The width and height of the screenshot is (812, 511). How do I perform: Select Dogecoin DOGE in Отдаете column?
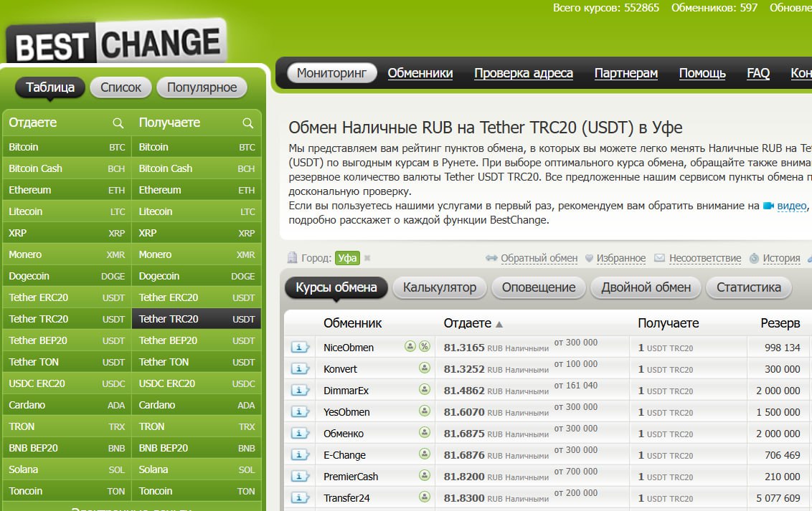click(x=67, y=276)
